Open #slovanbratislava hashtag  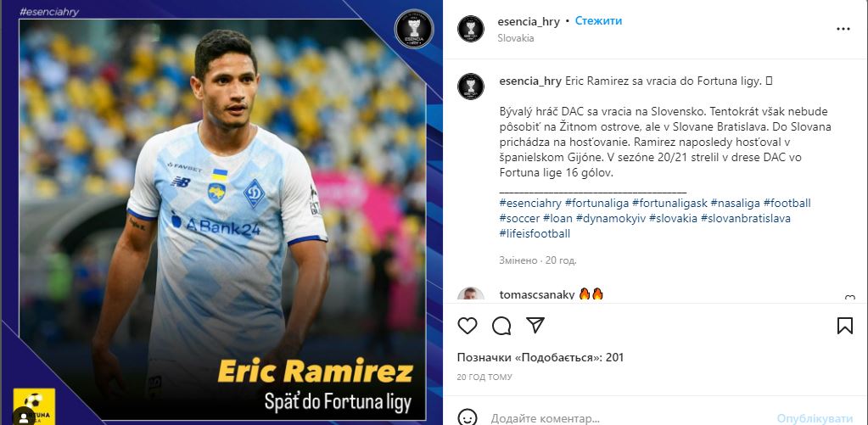point(746,218)
